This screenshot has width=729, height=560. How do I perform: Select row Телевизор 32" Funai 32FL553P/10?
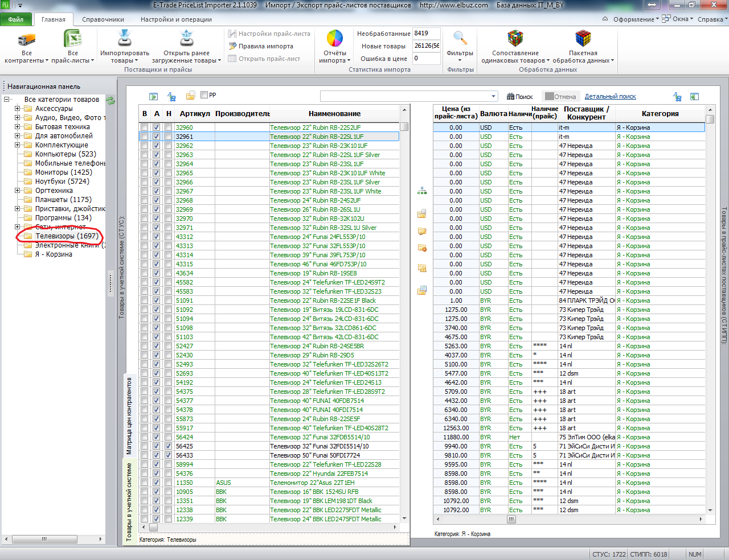pyautogui.click(x=269, y=246)
